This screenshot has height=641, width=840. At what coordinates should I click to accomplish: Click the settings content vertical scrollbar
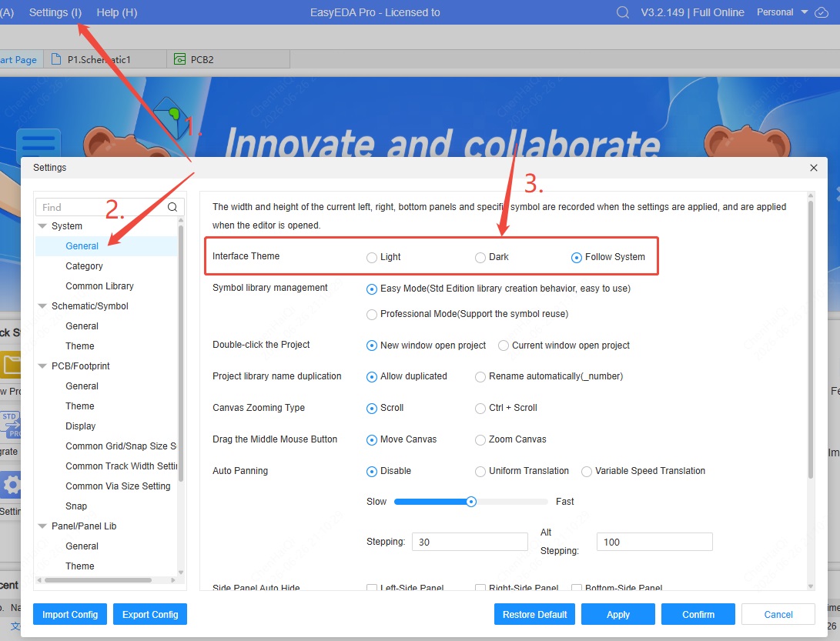(811, 339)
